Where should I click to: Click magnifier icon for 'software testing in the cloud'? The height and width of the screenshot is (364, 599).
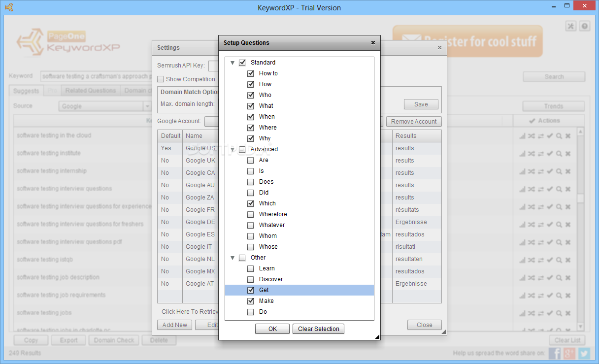point(559,136)
